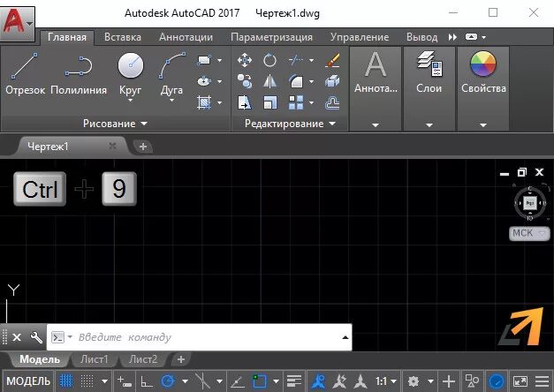
Task: Toggle isometric drafting in status bar
Action: (x=202, y=381)
